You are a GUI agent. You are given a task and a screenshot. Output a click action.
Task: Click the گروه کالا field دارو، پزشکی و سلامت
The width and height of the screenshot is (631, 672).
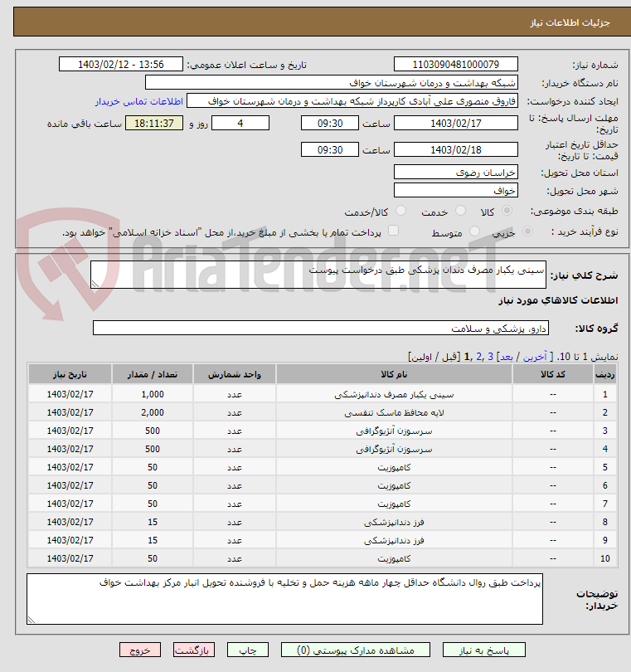(x=320, y=329)
